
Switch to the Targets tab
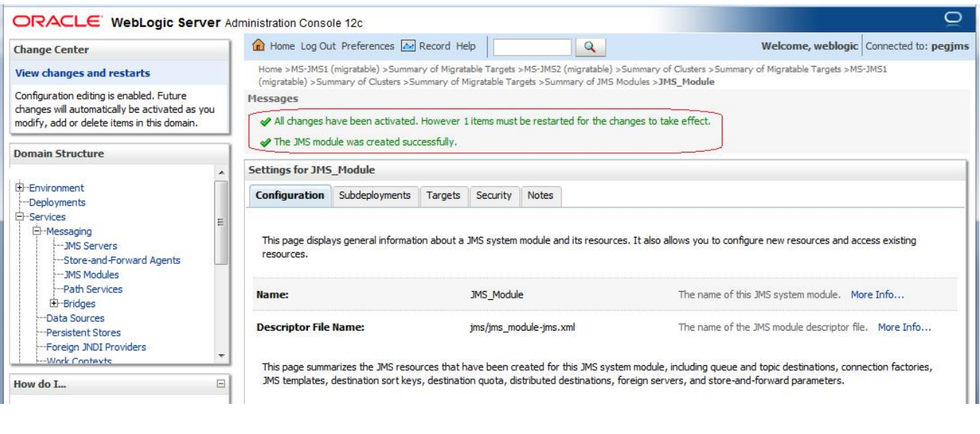click(x=444, y=196)
